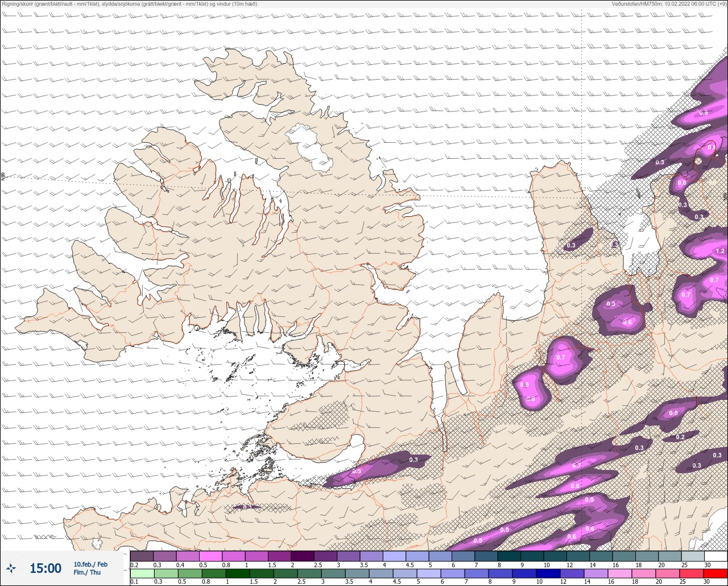The height and width of the screenshot is (586, 728).
Task: Select the white 30 swatch in top legend row
Action: [715, 556]
